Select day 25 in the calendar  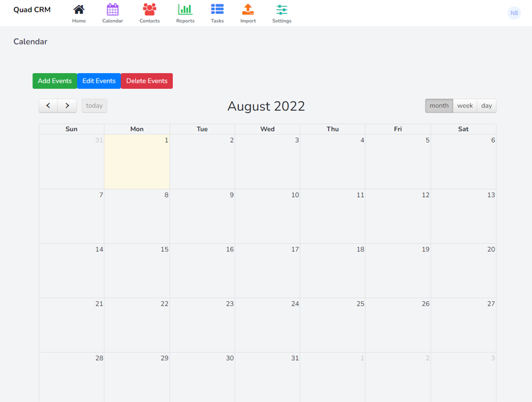coord(332,325)
